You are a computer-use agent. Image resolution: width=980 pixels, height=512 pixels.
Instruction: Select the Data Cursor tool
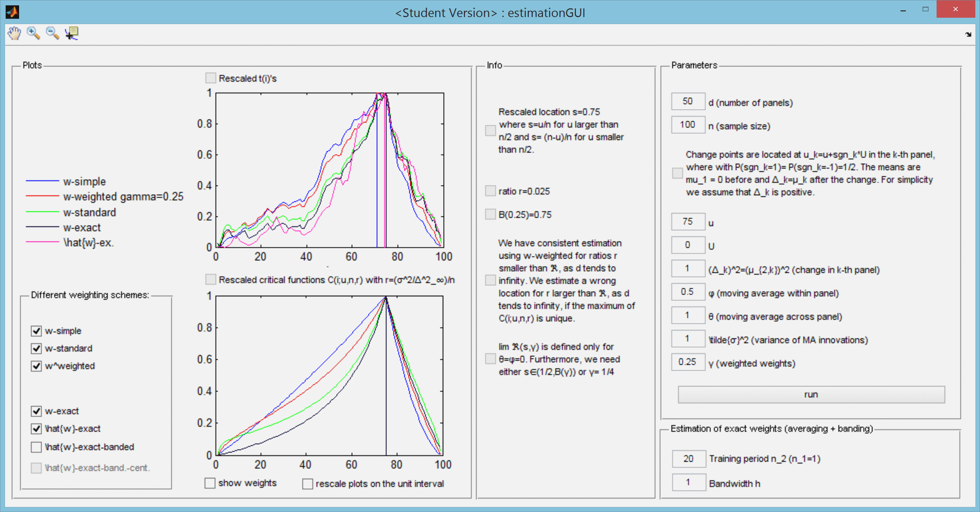click(x=71, y=33)
